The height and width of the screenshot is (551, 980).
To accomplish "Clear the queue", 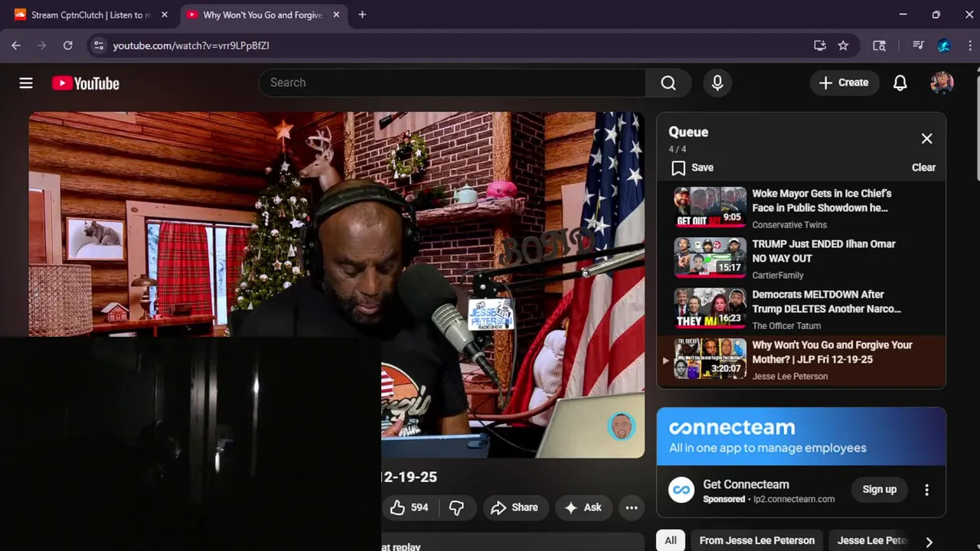I will click(x=923, y=168).
